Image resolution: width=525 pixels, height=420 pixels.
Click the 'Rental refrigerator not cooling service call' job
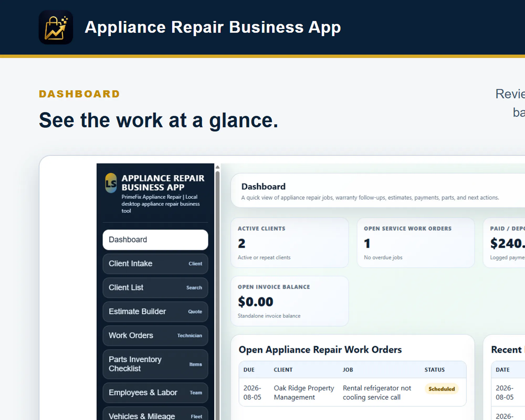[x=377, y=393]
